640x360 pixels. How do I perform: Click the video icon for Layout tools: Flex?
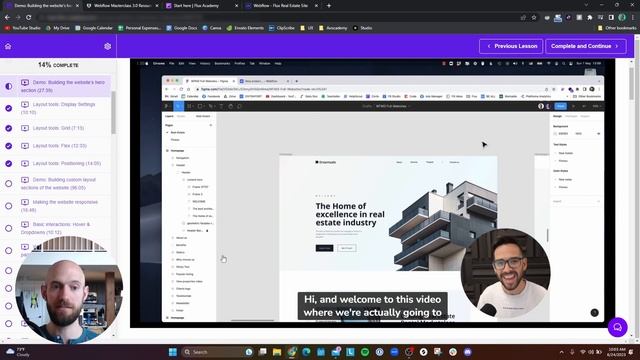tap(25, 146)
